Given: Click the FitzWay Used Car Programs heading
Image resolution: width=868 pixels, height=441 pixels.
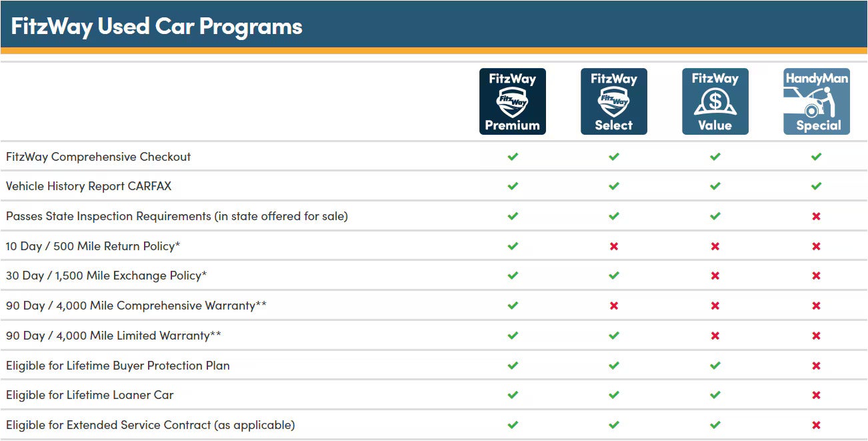Looking at the screenshot, I should (x=157, y=26).
